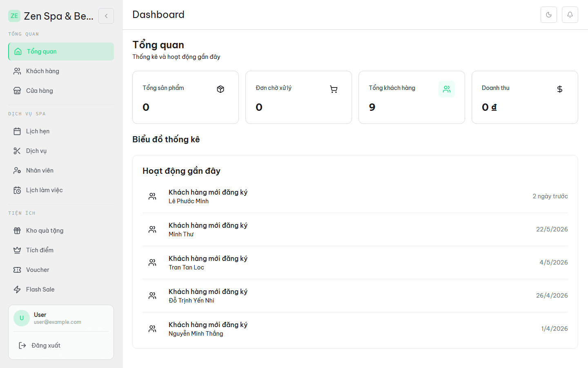Click the people icon beside Khách hàng
The image size is (588, 368).
tap(17, 71)
